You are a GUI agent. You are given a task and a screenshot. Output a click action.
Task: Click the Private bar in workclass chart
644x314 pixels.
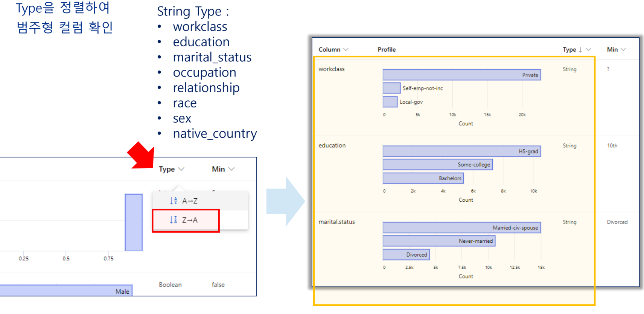click(462, 75)
